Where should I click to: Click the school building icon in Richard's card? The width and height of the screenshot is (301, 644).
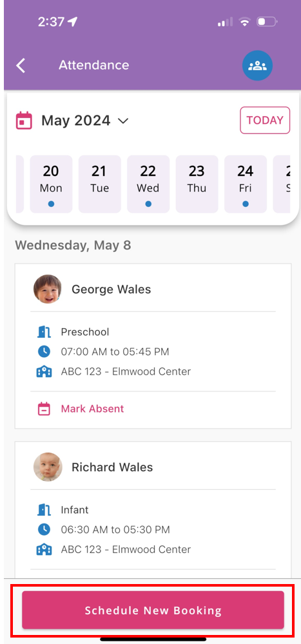point(44,549)
